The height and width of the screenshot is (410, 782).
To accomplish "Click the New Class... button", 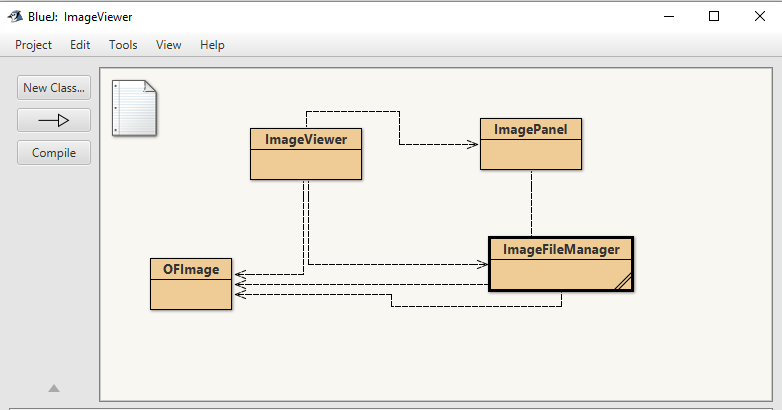I will (x=54, y=88).
